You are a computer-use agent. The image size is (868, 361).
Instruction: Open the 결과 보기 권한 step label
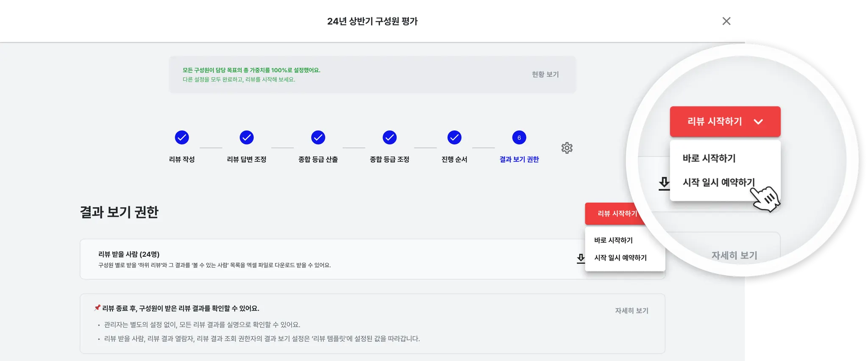[x=519, y=159]
